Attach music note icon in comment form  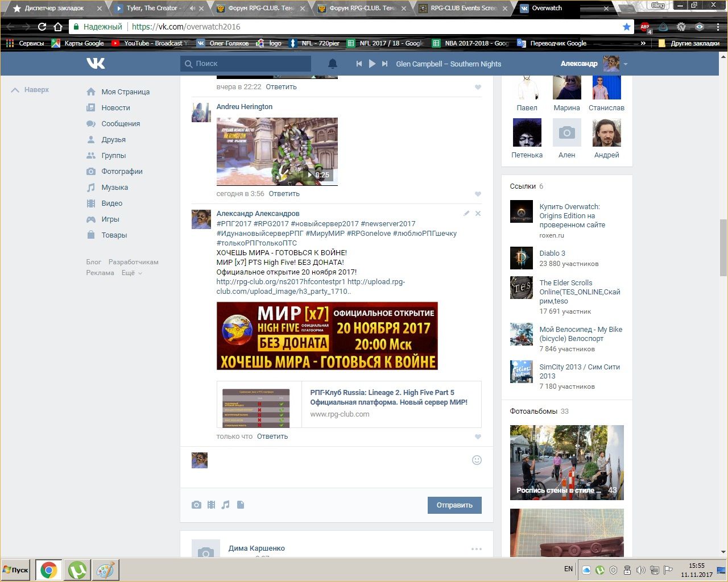pos(226,505)
